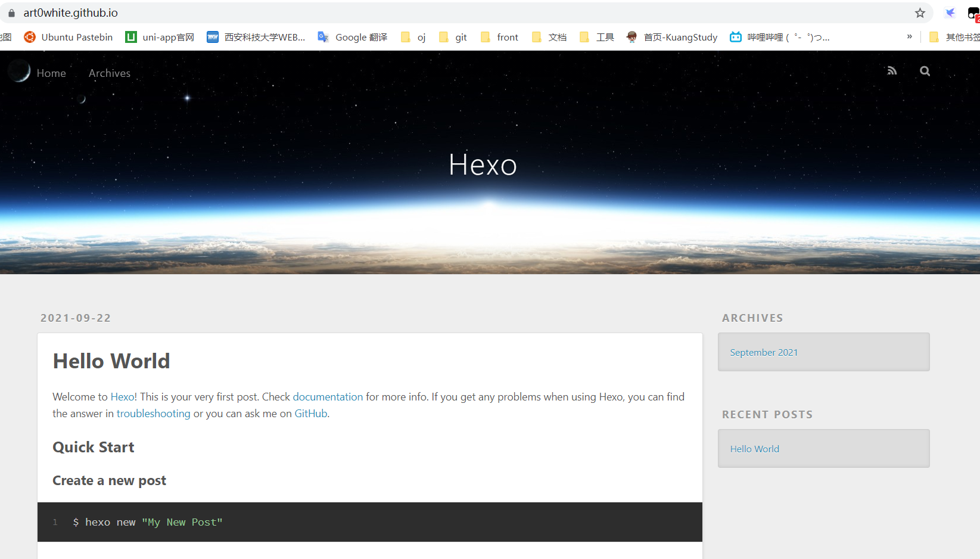
Task: Open the bird extension icon
Action: [x=950, y=13]
